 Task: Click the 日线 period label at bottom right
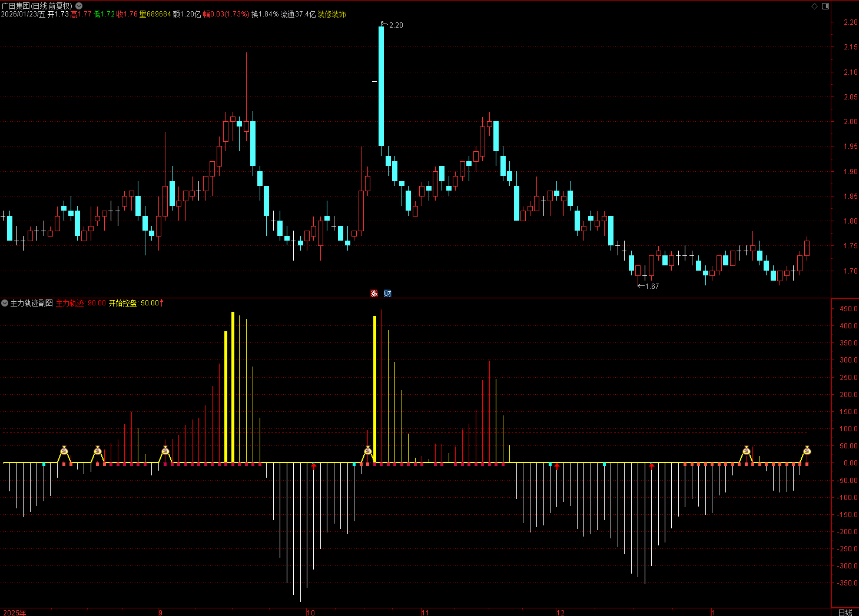coord(845,612)
